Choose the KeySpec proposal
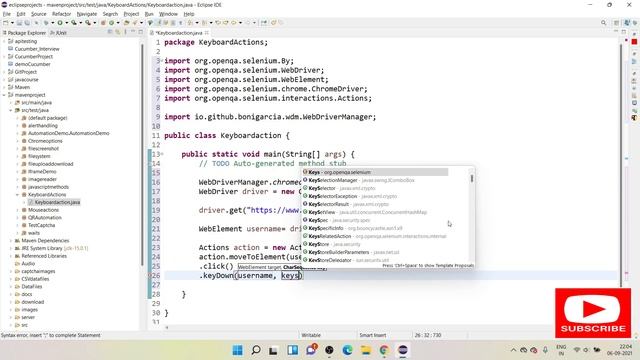The height and width of the screenshot is (360, 640). coord(336,220)
